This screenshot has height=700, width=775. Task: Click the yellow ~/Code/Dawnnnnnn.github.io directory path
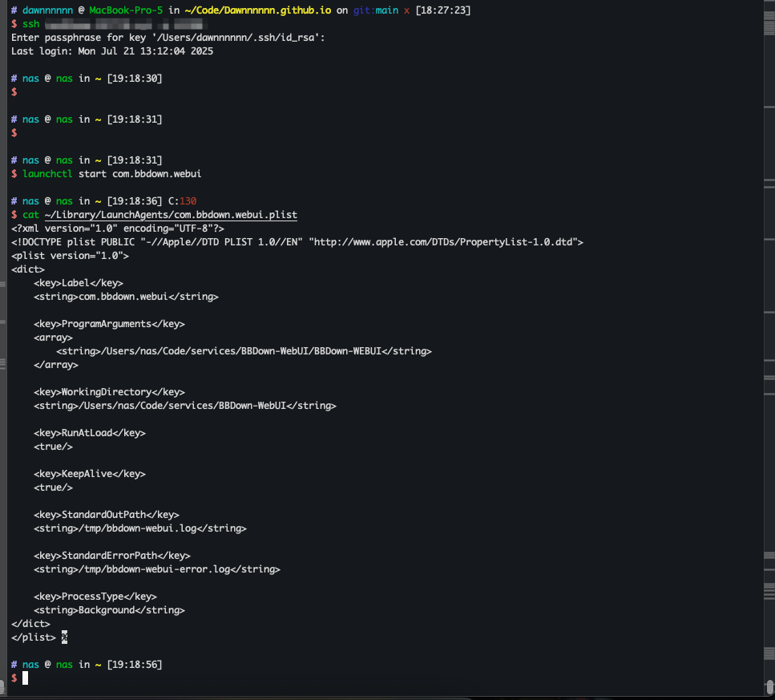tap(257, 10)
